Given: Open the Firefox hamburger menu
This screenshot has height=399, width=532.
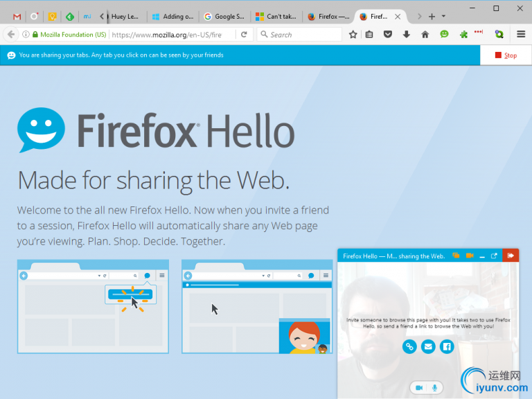Looking at the screenshot, I should click(x=521, y=34).
